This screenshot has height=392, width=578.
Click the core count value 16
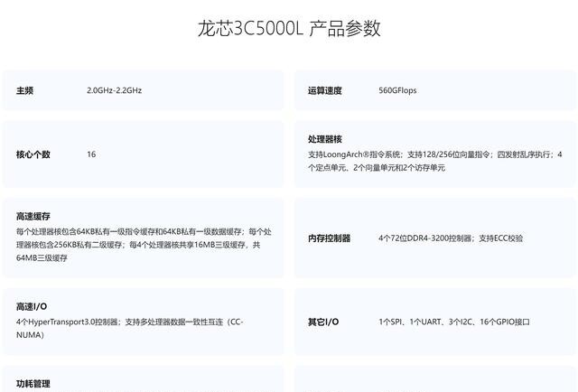[91, 154]
